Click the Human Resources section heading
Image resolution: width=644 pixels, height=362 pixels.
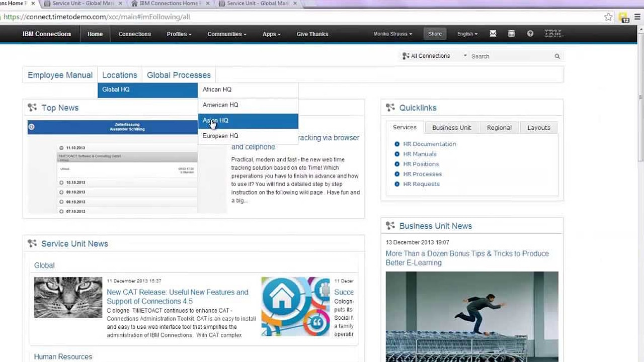tap(63, 356)
